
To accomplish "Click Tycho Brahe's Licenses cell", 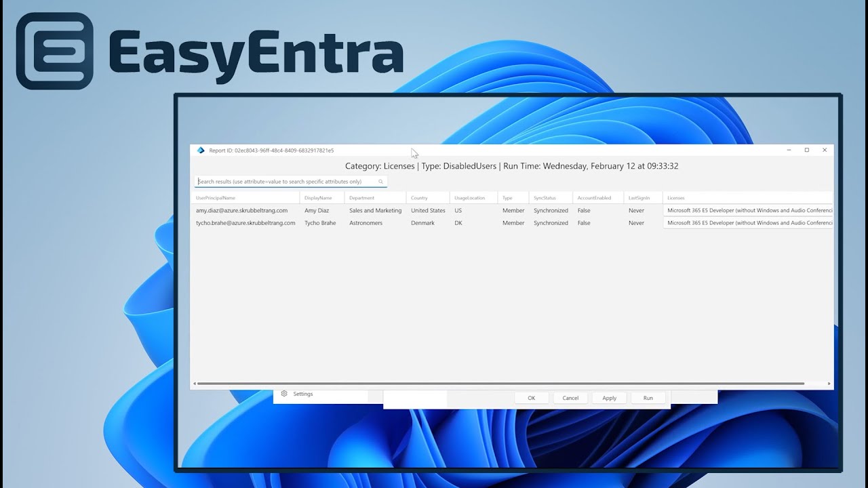I will [x=748, y=223].
